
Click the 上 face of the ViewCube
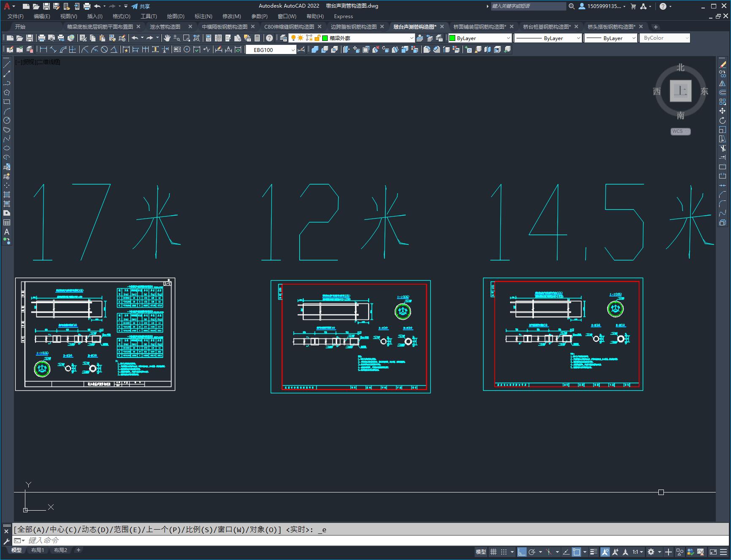pyautogui.click(x=680, y=91)
